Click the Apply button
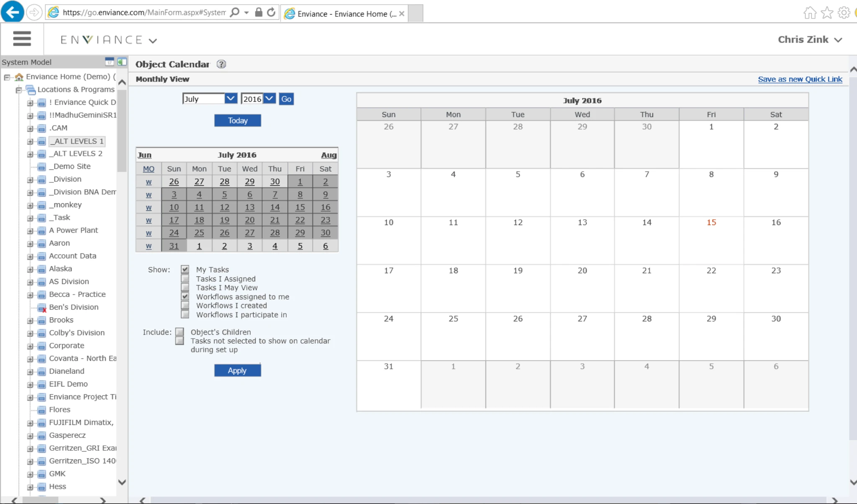The image size is (857, 504). click(x=237, y=371)
